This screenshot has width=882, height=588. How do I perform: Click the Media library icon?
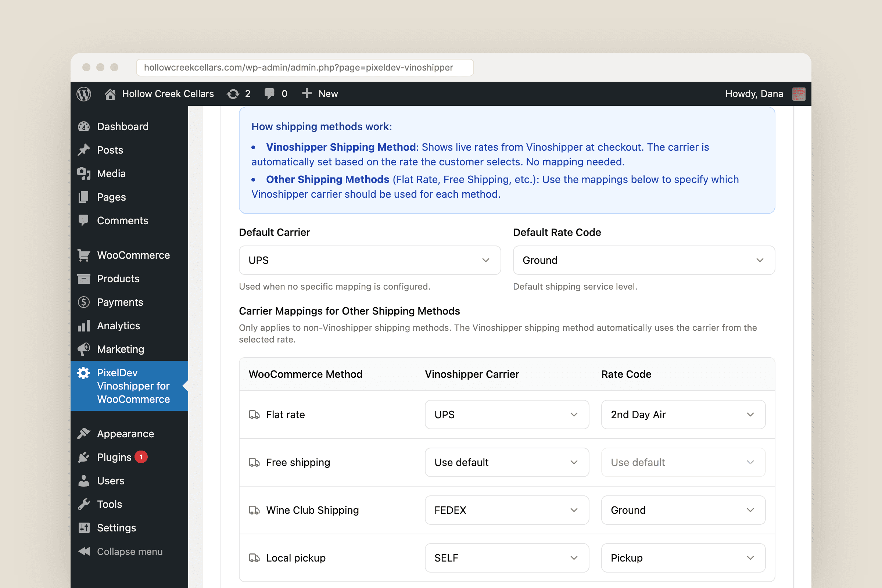pyautogui.click(x=84, y=173)
